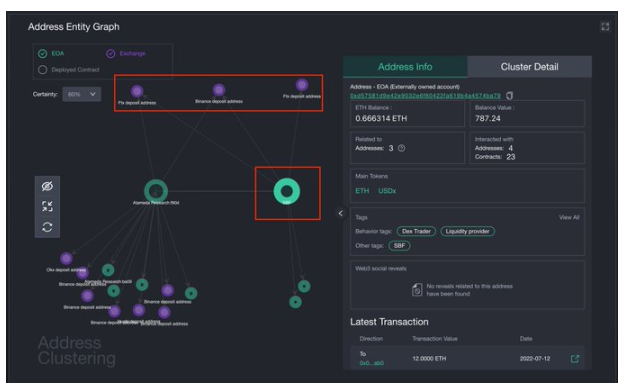Viewport: 621px width, 387px height.
Task: Click the 2022-07-12 transaction date
Action: coord(535,358)
